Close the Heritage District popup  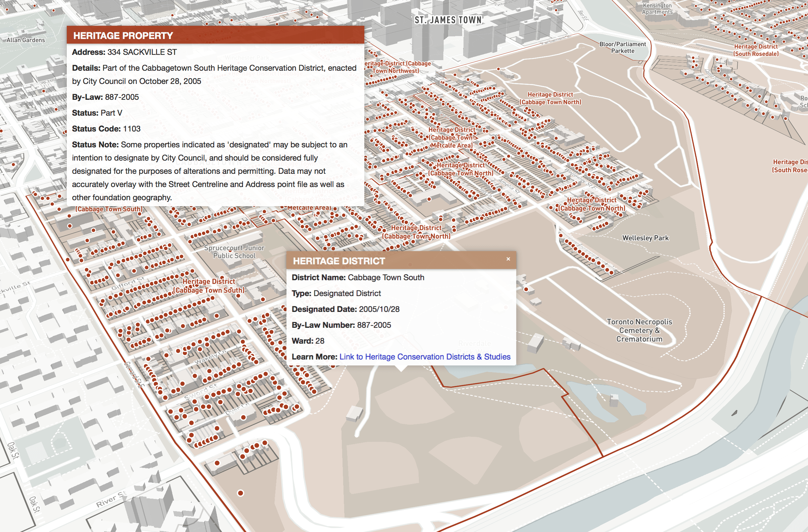(x=508, y=259)
